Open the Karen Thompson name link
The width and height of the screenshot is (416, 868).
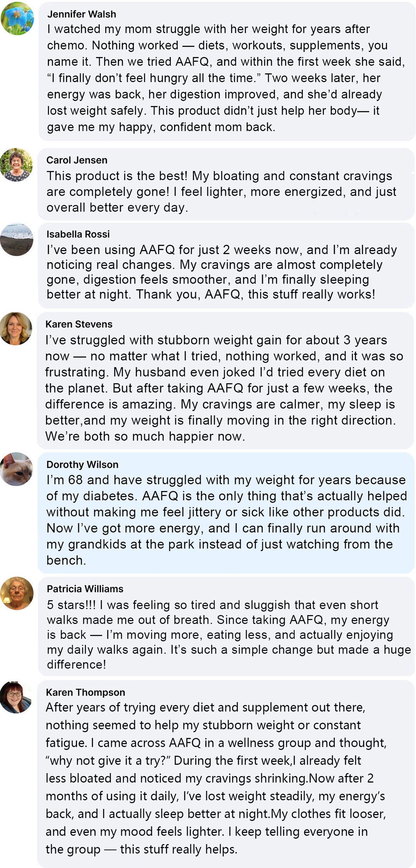pyautogui.click(x=85, y=692)
